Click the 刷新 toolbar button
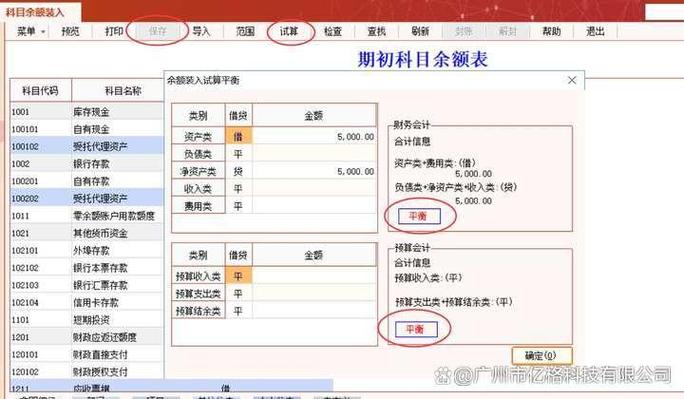 pos(420,31)
